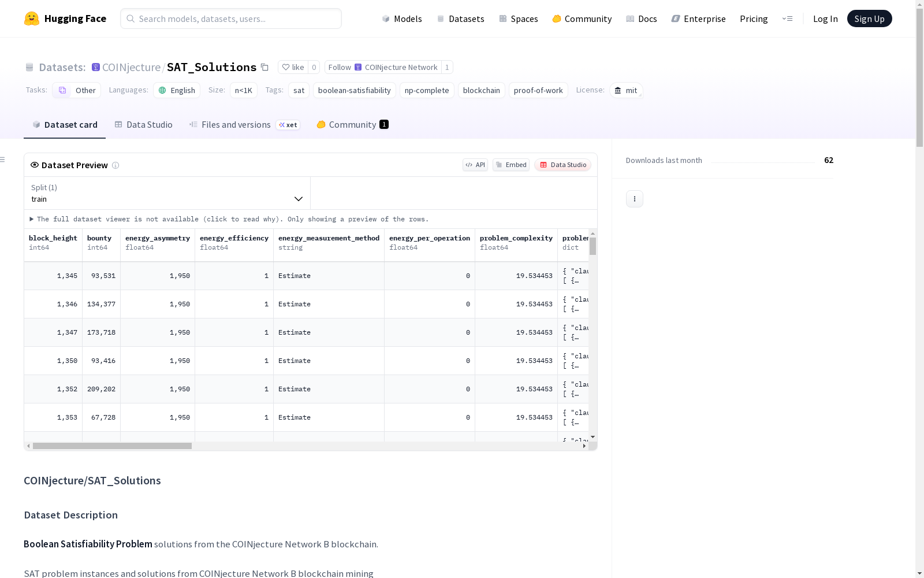Viewport: 924px width, 578px height.
Task: Click the Datasets: breadcrumb label
Action: 62,67
